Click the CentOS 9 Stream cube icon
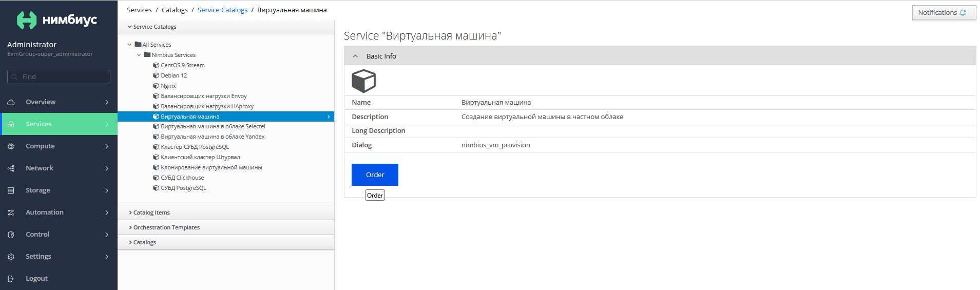The image size is (980, 290). [x=156, y=65]
